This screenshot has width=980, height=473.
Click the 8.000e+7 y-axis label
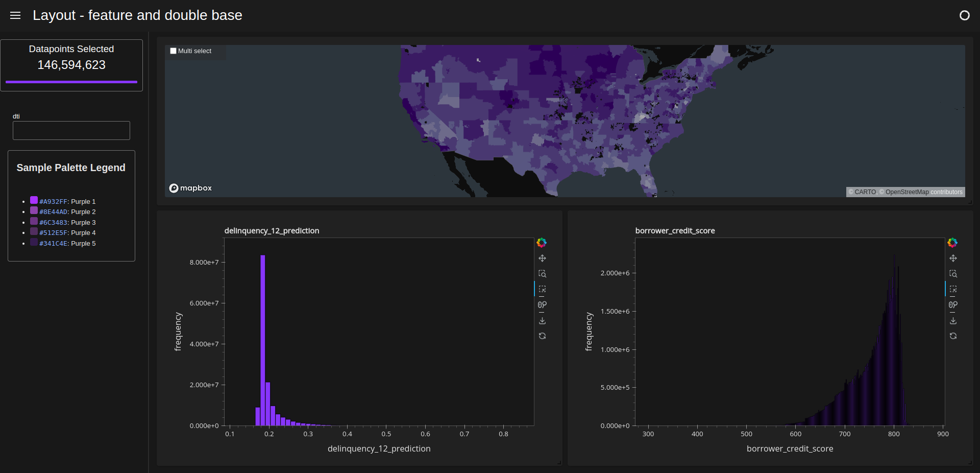click(204, 263)
